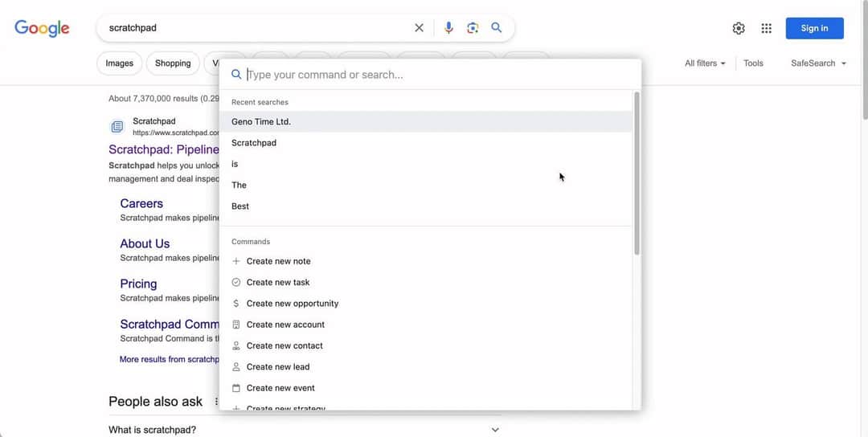Open the Careers sitelink

[x=141, y=203]
